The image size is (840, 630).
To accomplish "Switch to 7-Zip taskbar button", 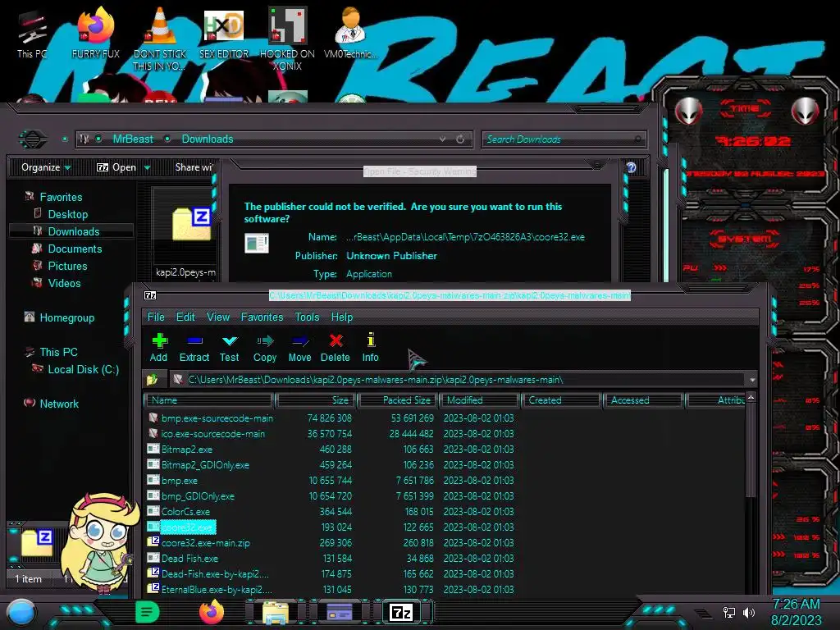I will pos(401,612).
